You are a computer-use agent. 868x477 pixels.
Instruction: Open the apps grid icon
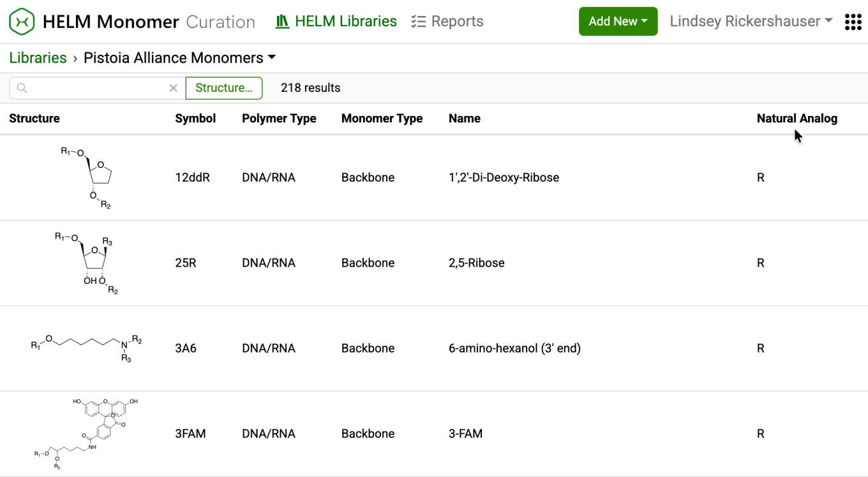tap(853, 22)
